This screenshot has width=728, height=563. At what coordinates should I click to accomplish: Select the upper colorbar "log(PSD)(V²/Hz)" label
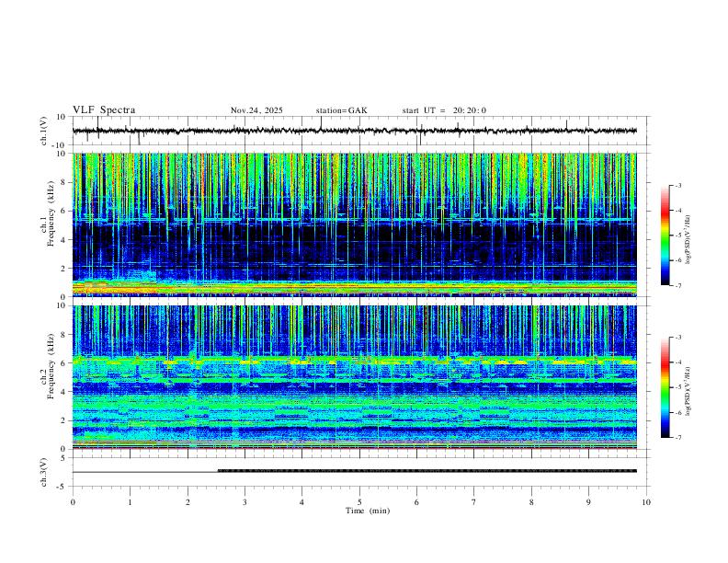click(688, 239)
